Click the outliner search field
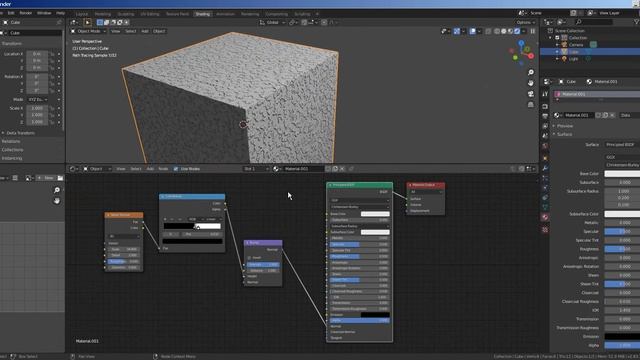640x360 pixels. (593, 22)
